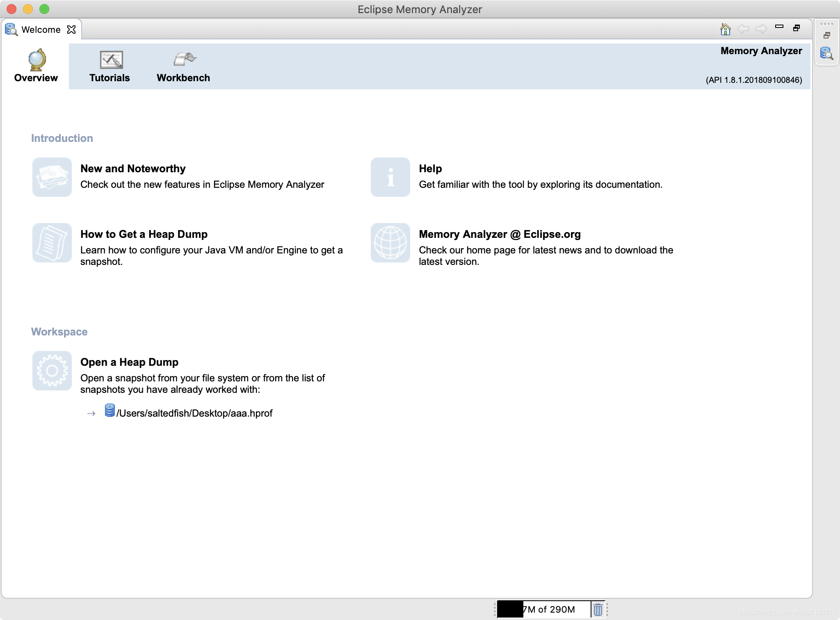This screenshot has height=620, width=840.
Task: Open Memory Analyzer @ Eclipse.org link
Action: click(x=500, y=234)
